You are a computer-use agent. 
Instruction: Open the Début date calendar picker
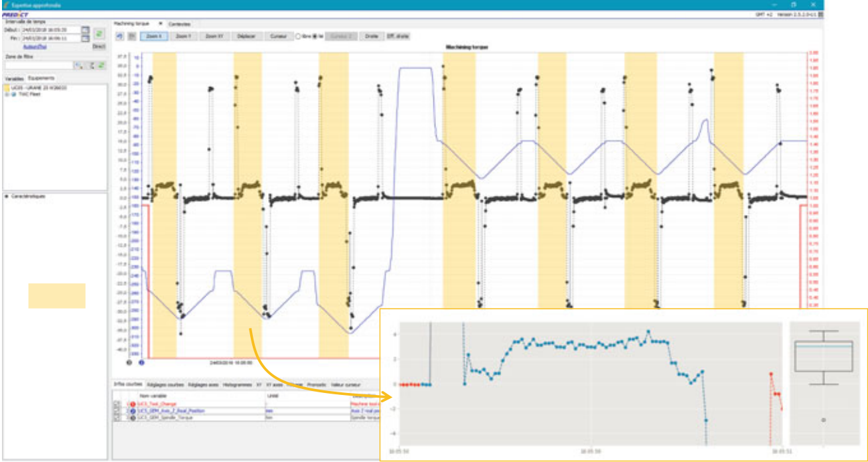click(85, 30)
